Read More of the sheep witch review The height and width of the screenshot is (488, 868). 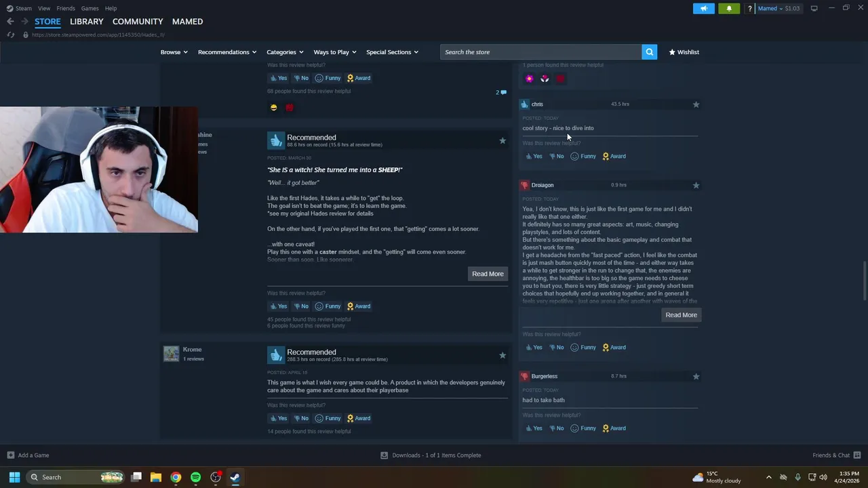(488, 274)
